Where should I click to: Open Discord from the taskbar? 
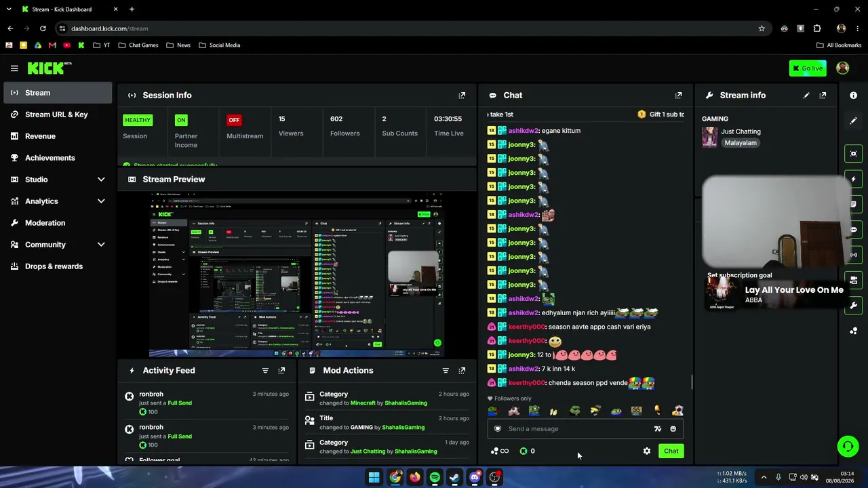click(475, 477)
